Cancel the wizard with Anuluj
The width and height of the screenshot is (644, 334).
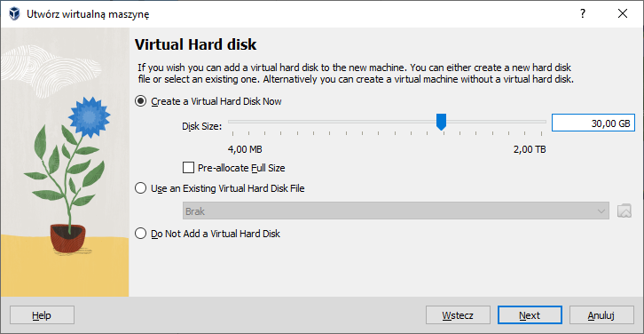click(x=601, y=315)
